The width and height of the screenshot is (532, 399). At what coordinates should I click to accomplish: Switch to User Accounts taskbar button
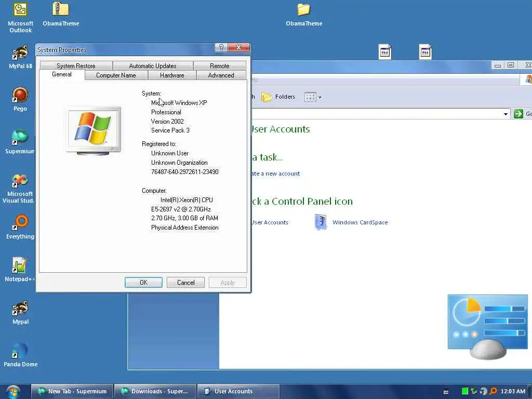coord(238,391)
